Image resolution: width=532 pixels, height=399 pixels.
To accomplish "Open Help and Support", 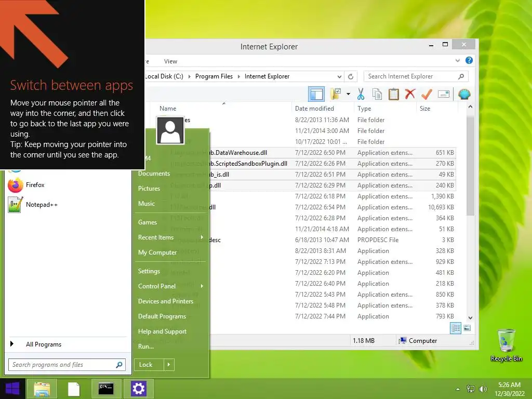I will (162, 331).
